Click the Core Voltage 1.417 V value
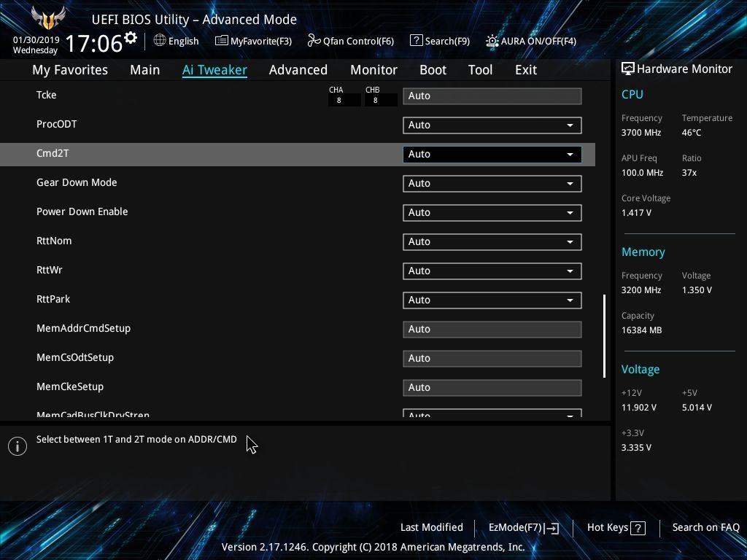The width and height of the screenshot is (747, 560). click(636, 213)
